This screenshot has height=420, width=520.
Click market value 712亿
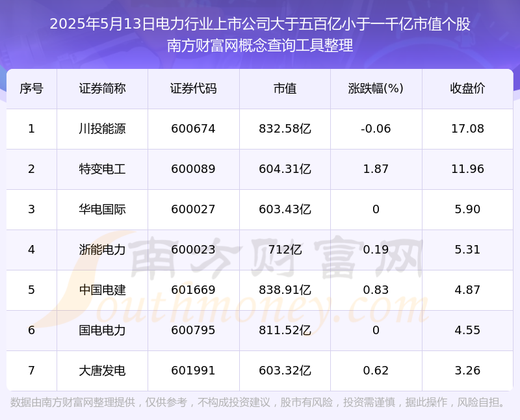point(285,250)
